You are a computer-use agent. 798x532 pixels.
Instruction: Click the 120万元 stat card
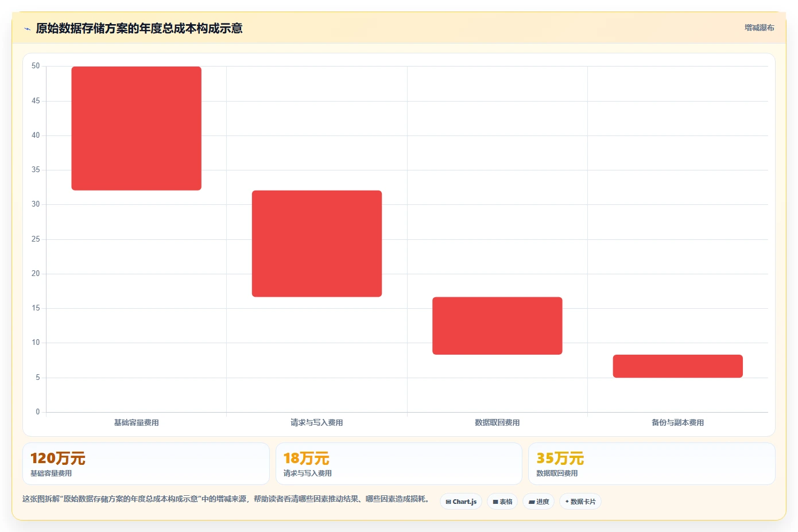[x=146, y=464]
